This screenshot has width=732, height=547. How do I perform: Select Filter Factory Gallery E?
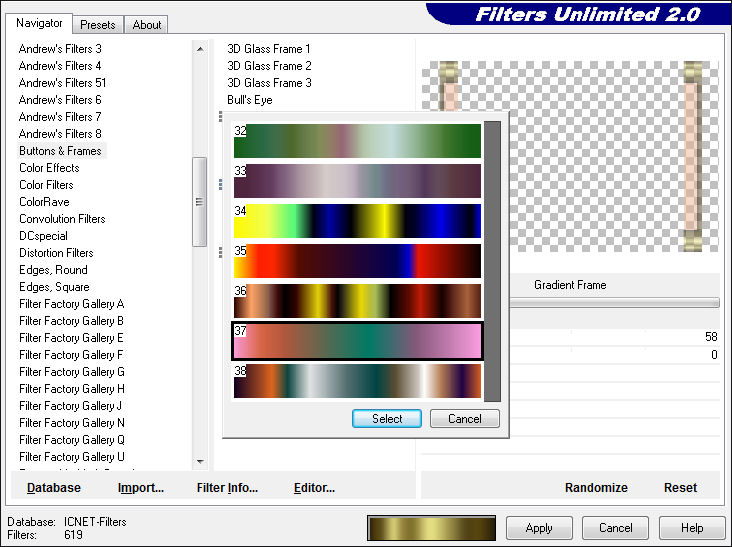[x=71, y=338]
